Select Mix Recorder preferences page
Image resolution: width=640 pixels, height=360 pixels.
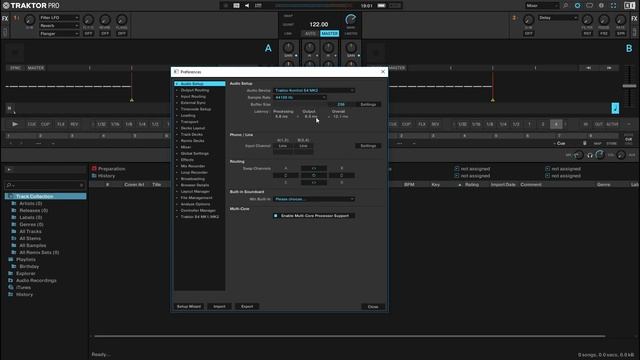point(193,166)
